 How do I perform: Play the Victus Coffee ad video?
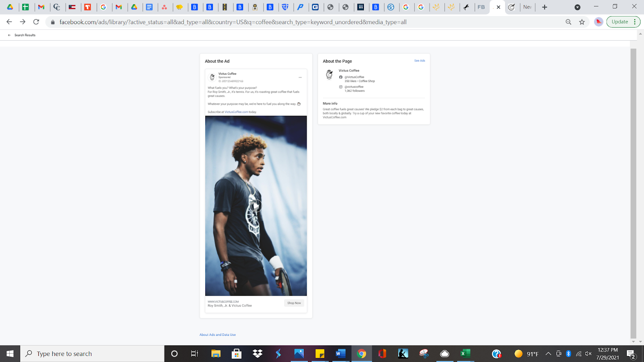click(x=256, y=206)
